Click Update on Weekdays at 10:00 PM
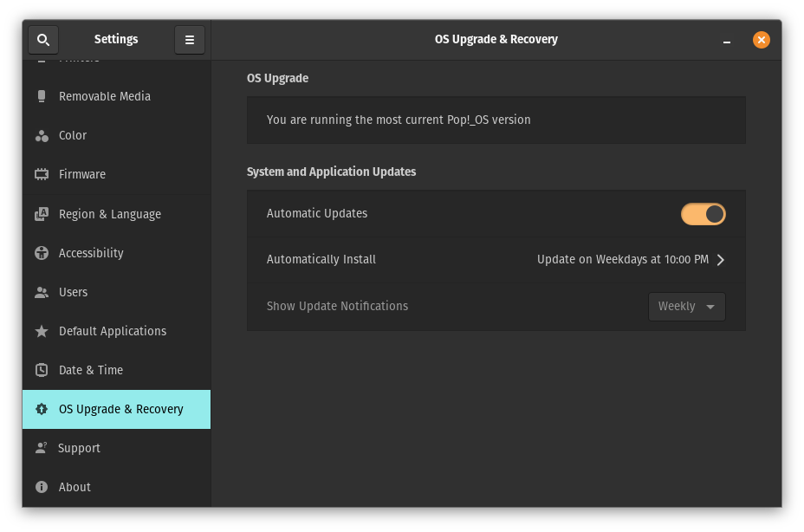The image size is (804, 532). pyautogui.click(x=622, y=260)
